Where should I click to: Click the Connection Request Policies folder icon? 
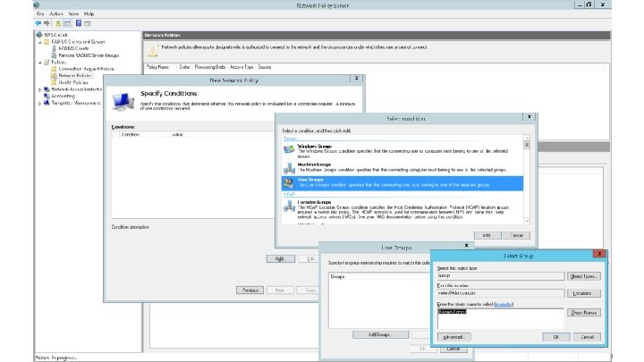[x=54, y=69]
